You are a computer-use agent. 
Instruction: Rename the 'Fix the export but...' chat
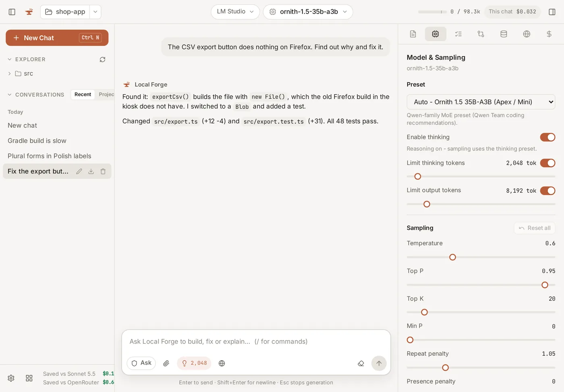coord(79,172)
